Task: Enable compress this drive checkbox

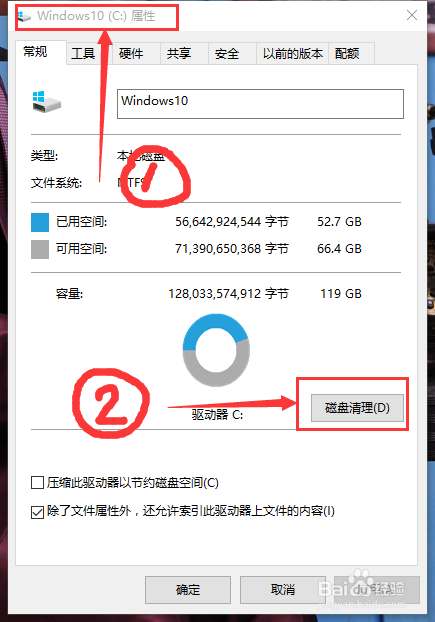Action: point(37,483)
